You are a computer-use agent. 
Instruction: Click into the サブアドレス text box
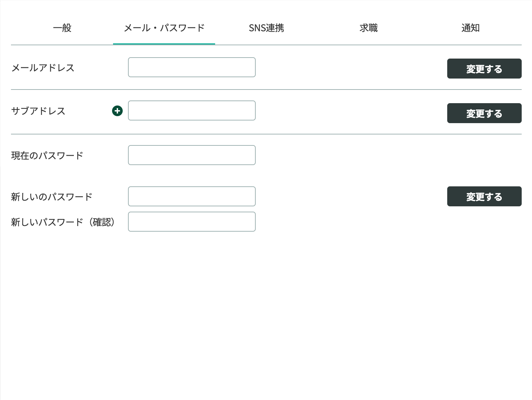coord(192,110)
